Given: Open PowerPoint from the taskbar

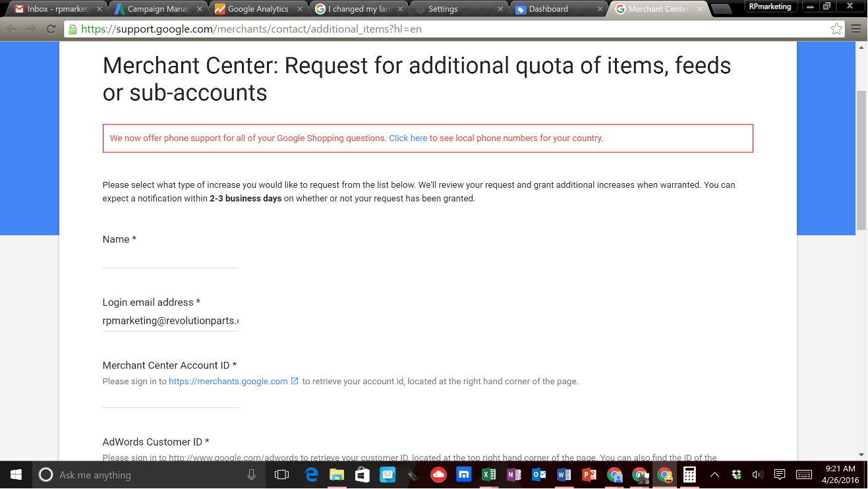Looking at the screenshot, I should (x=589, y=475).
